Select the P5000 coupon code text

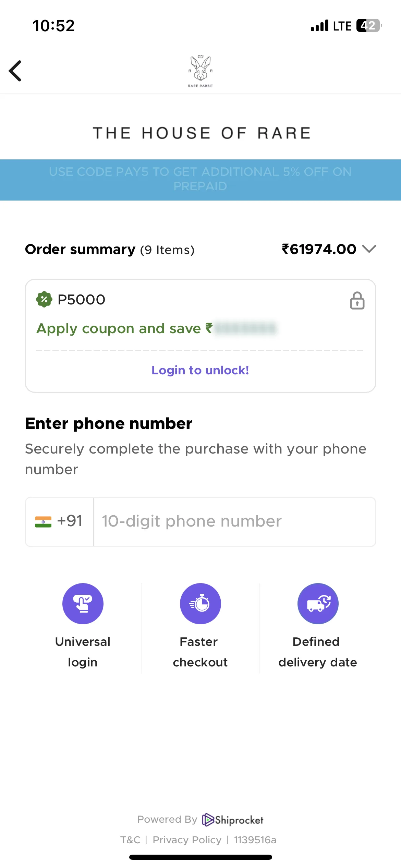82,300
